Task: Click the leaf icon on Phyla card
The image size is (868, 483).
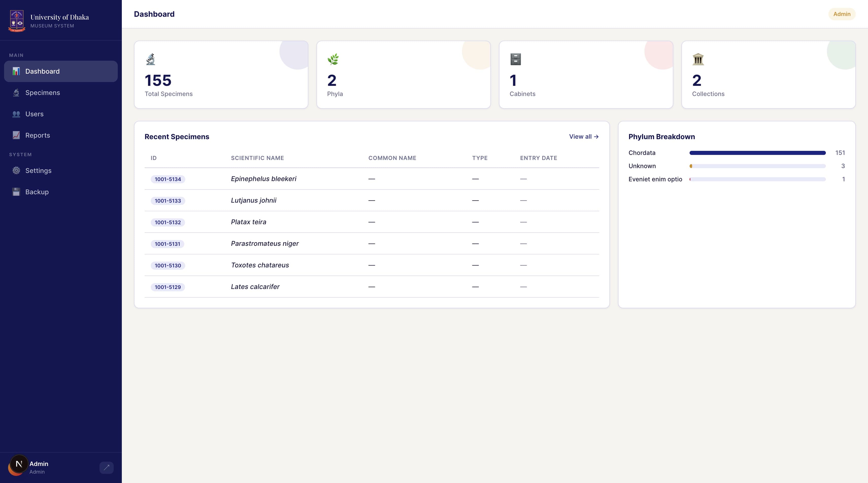Action: click(x=333, y=59)
